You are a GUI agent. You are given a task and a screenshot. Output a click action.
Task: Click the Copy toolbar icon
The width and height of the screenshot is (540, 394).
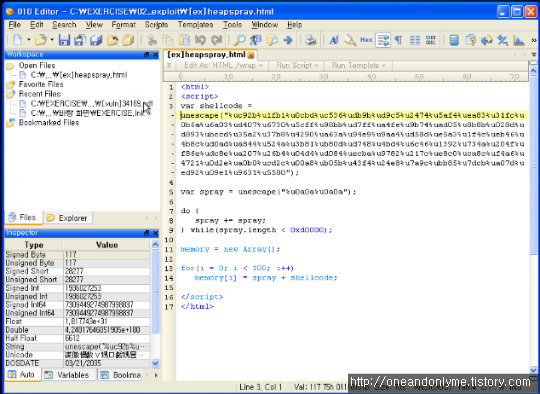tap(168, 40)
